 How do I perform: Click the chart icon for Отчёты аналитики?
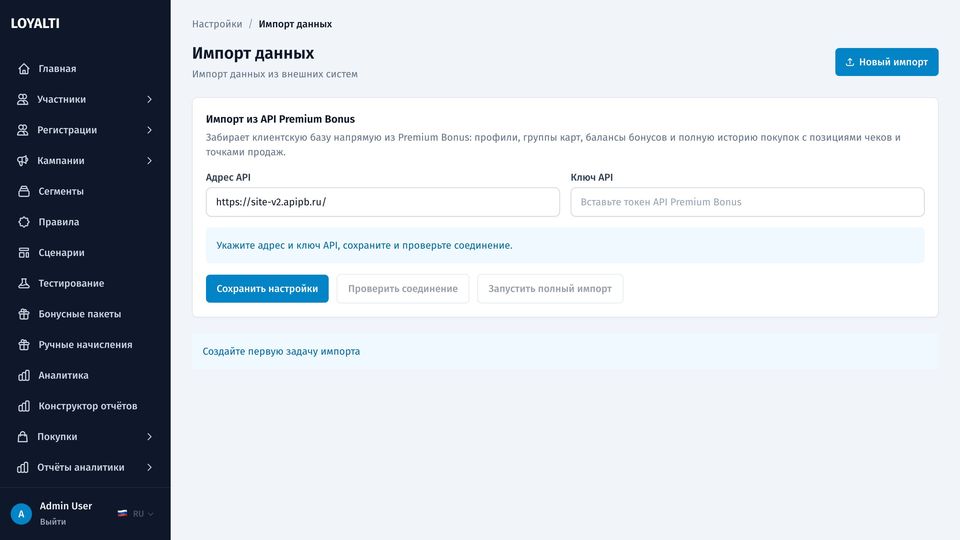pyautogui.click(x=23, y=467)
